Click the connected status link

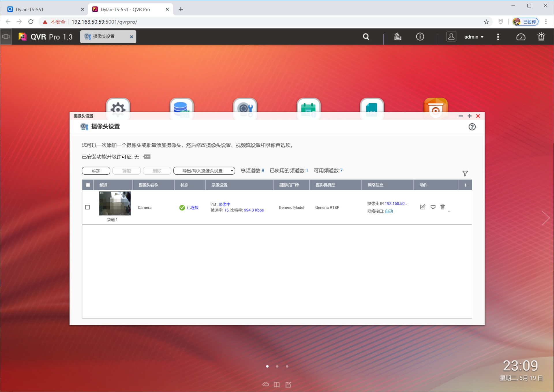(x=192, y=208)
